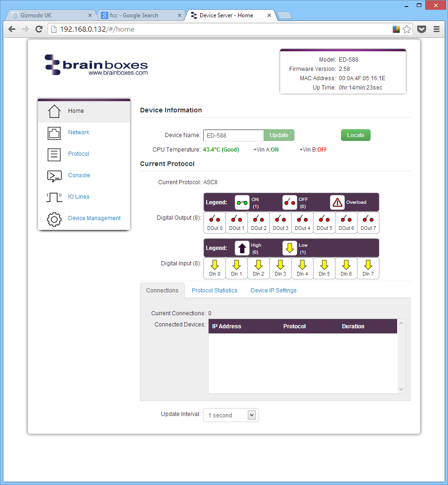Reload the page with refresh icon

tap(39, 29)
